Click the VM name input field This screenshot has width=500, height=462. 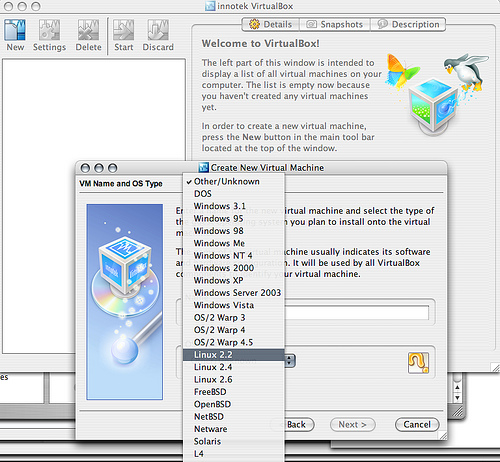point(356,312)
